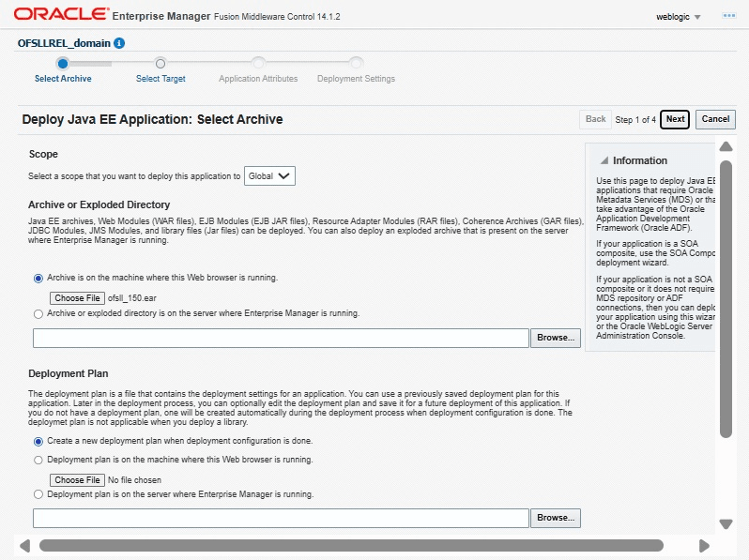Open the Global scope dropdown

tap(269, 175)
